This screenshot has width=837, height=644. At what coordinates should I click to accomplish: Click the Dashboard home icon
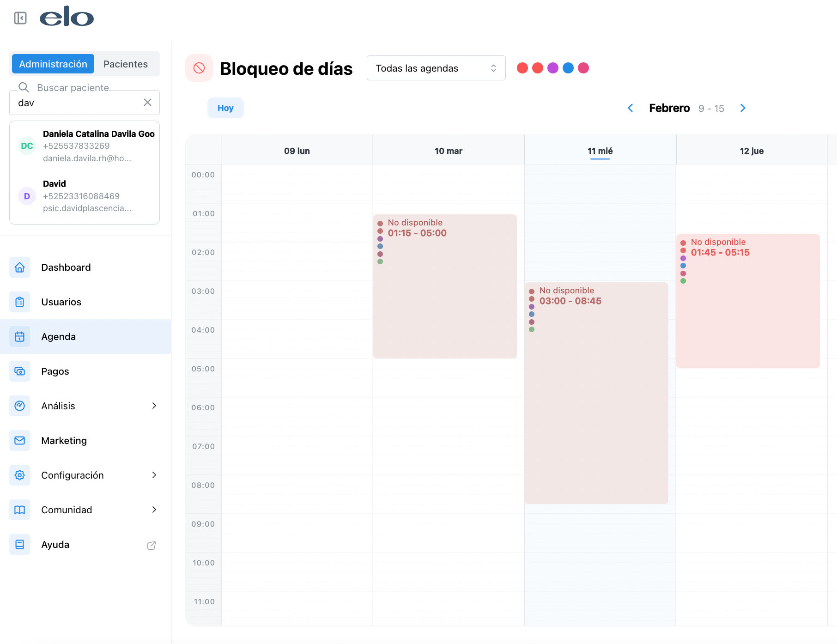click(19, 267)
